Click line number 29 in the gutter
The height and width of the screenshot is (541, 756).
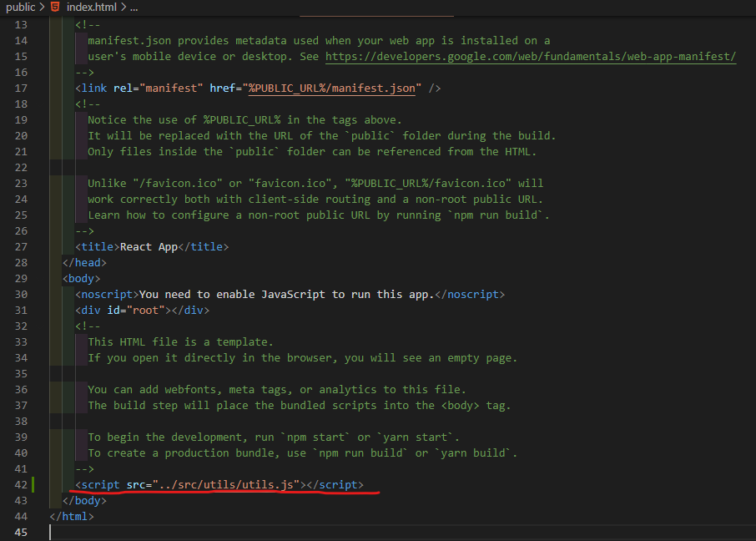(21, 279)
